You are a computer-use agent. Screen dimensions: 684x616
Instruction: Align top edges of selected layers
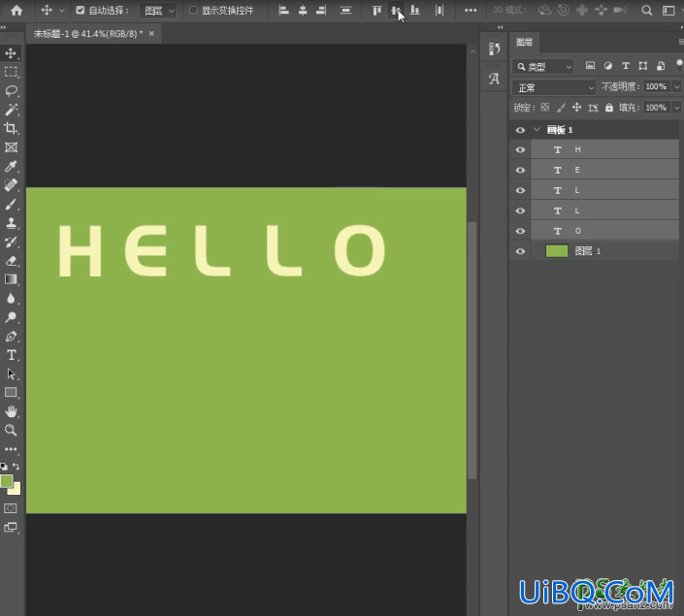[x=376, y=10]
